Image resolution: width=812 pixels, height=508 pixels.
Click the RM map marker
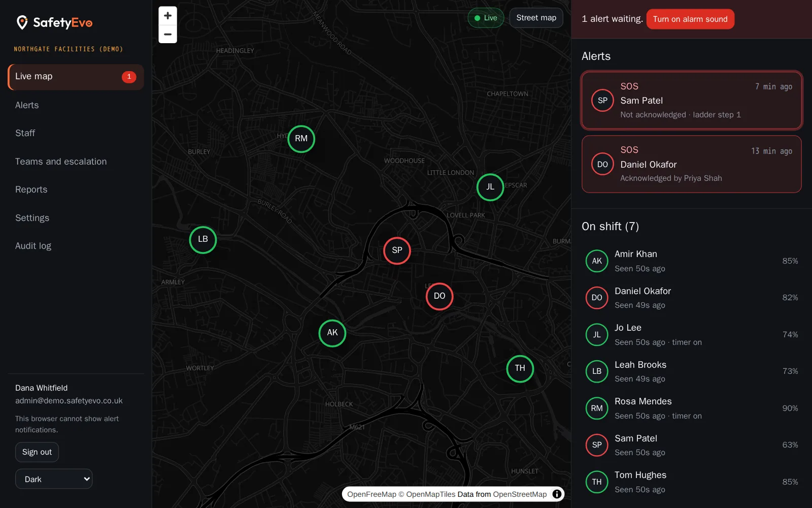coord(301,139)
